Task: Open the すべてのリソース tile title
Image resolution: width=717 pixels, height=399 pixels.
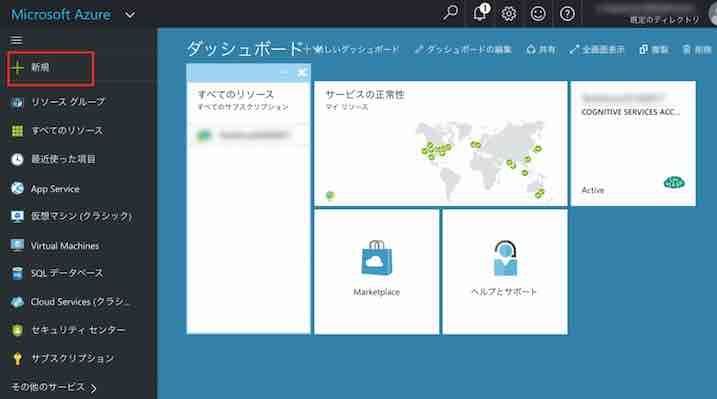Action: click(x=236, y=95)
